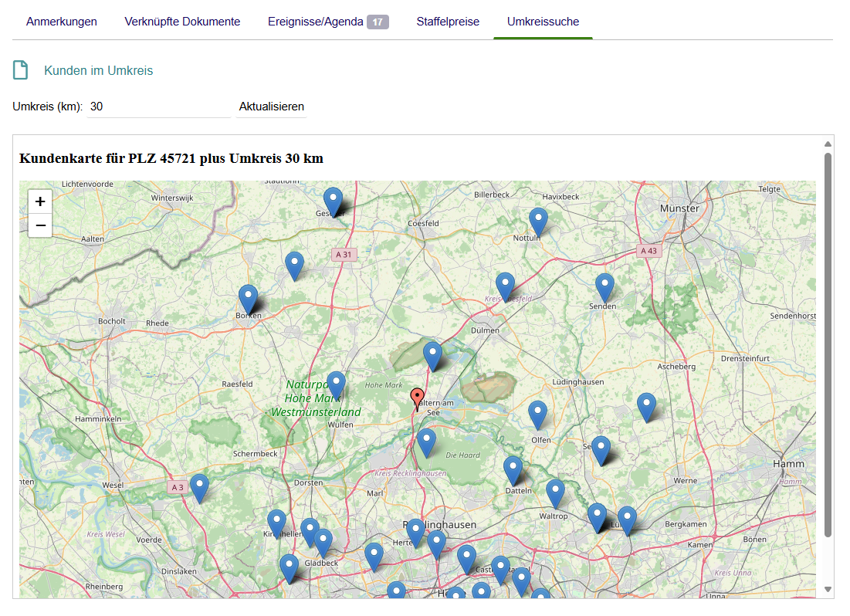Open the Anmerkungen tab
This screenshot has height=616, width=850.
coord(62,22)
